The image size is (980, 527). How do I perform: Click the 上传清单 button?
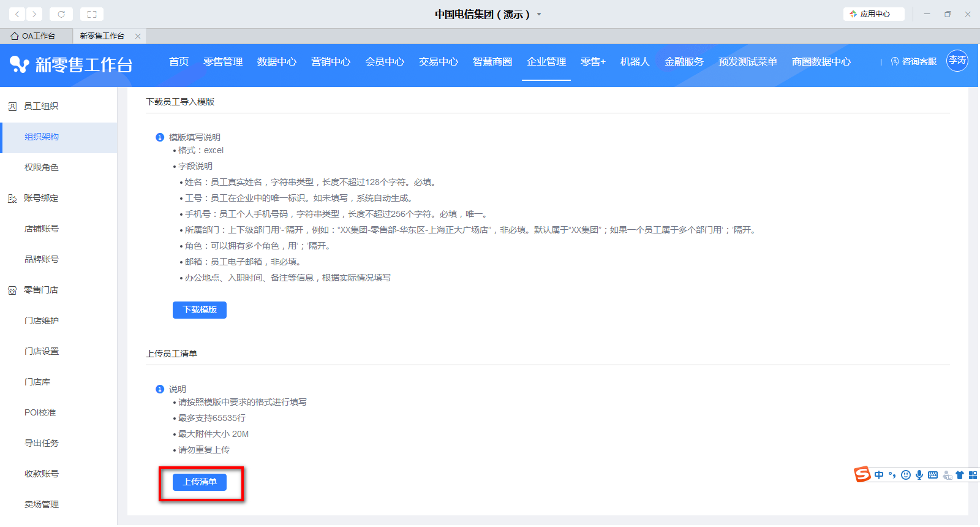[x=200, y=482]
